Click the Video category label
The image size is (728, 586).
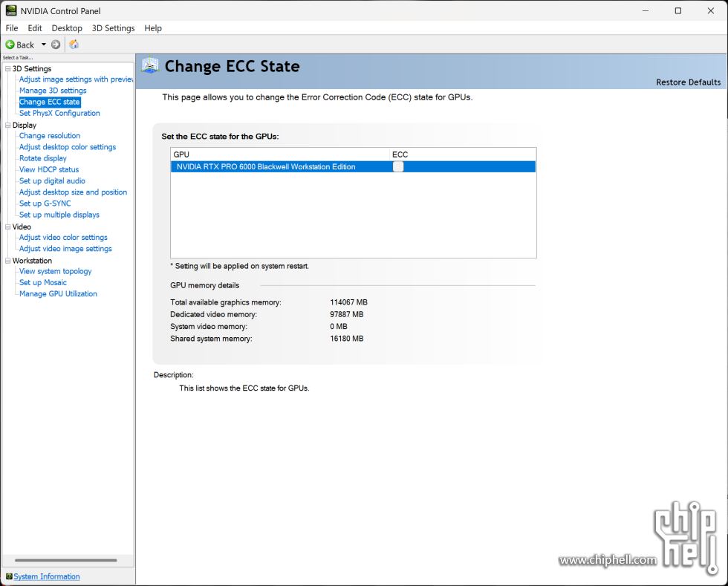[22, 227]
